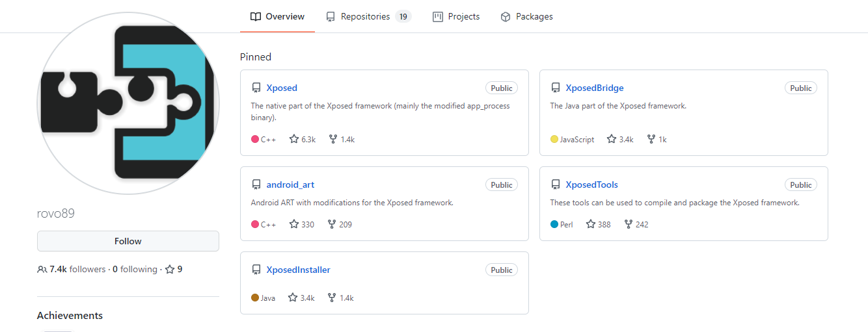Open the Overview tab
Viewport: 868px width, 332px height.
pos(277,17)
